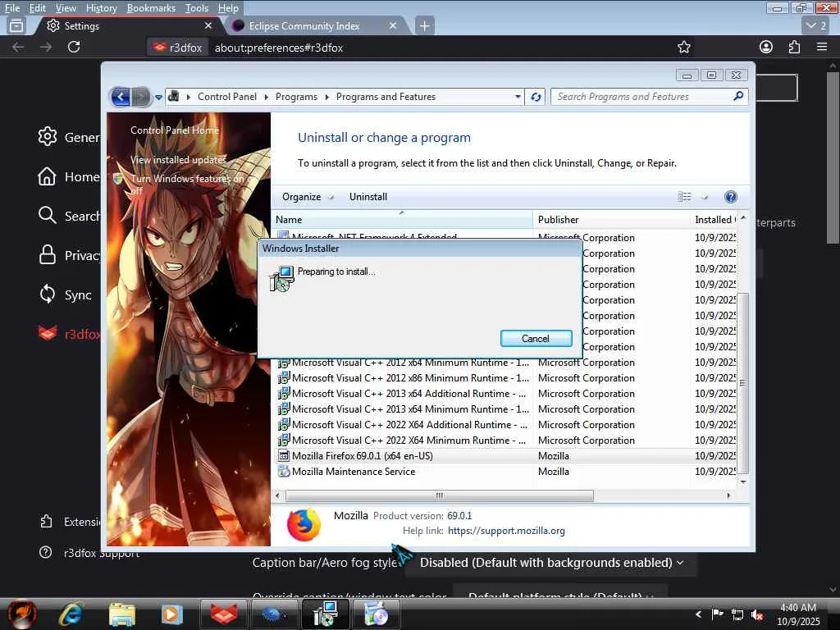Click the browser forward arrow
The height and width of the screenshot is (630, 840).
click(x=46, y=47)
